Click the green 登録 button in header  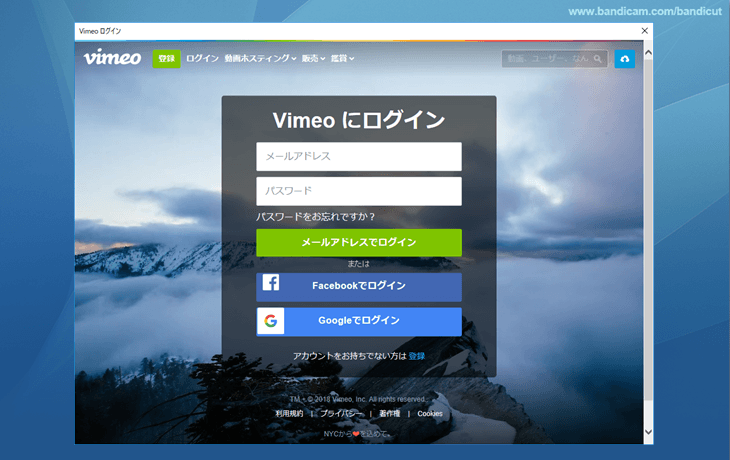pyautogui.click(x=166, y=59)
